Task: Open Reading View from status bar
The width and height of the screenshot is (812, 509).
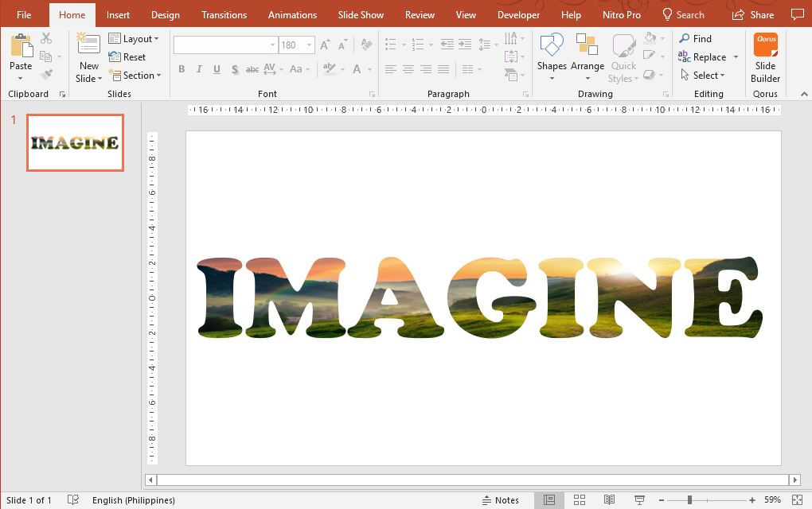Action: pyautogui.click(x=609, y=500)
